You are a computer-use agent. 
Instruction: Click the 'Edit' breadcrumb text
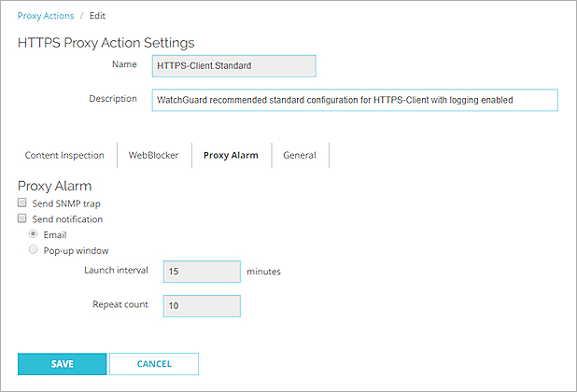[97, 16]
